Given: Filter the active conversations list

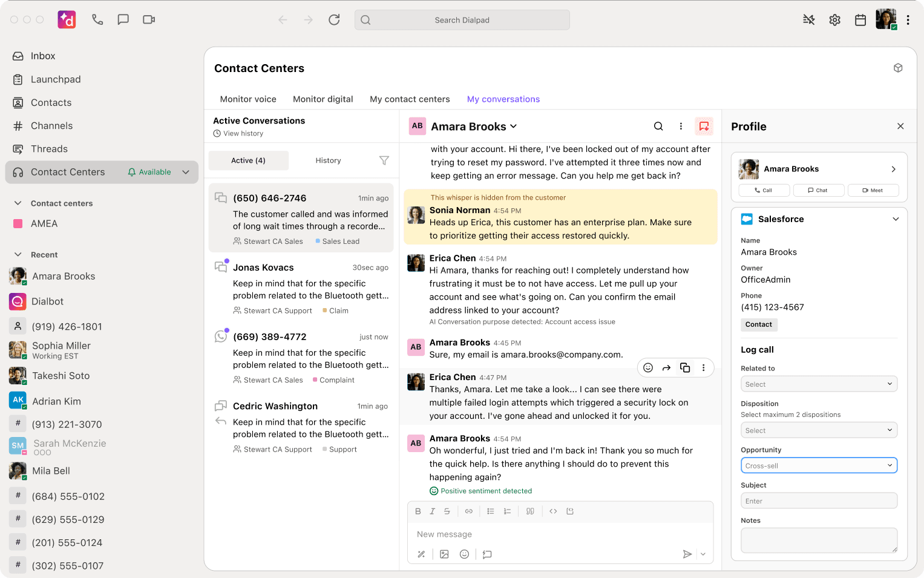Looking at the screenshot, I should 384,160.
